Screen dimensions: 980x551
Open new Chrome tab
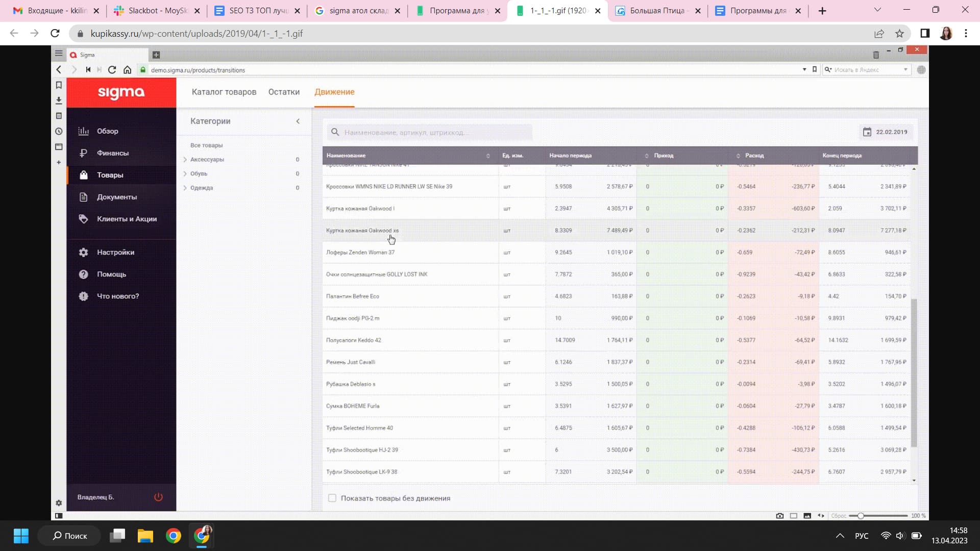[x=822, y=11]
